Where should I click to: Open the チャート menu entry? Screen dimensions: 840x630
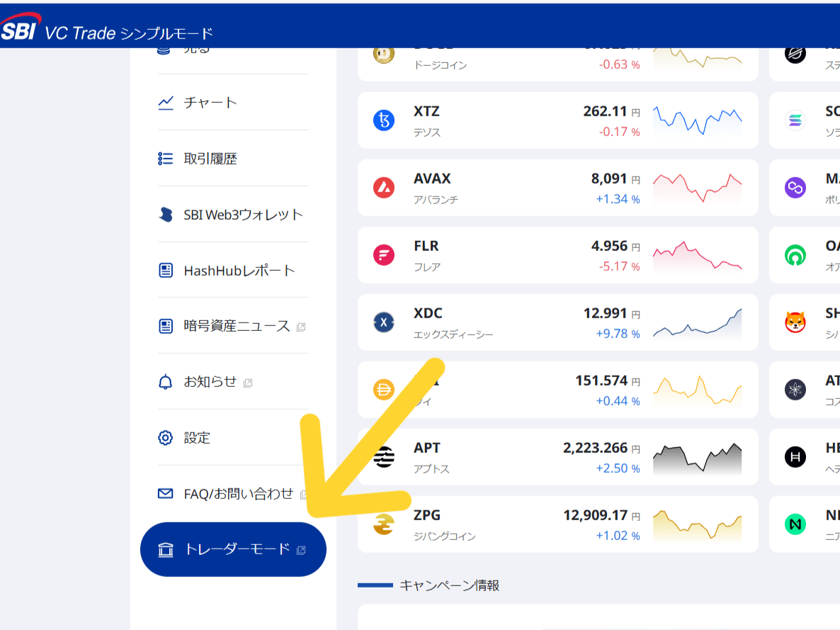pyautogui.click(x=205, y=102)
